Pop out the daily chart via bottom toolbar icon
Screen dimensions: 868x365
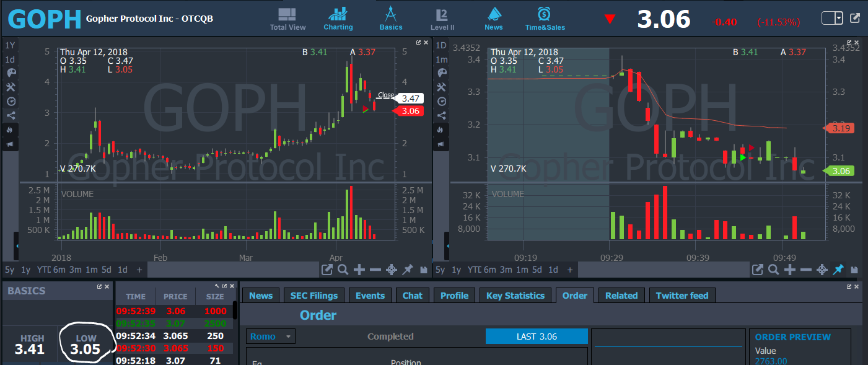tap(327, 270)
